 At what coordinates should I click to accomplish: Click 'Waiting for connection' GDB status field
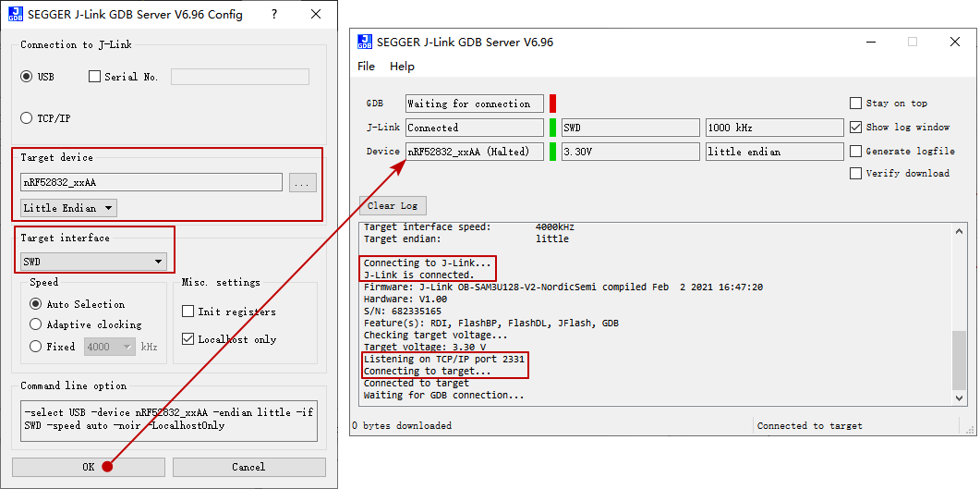(x=475, y=104)
